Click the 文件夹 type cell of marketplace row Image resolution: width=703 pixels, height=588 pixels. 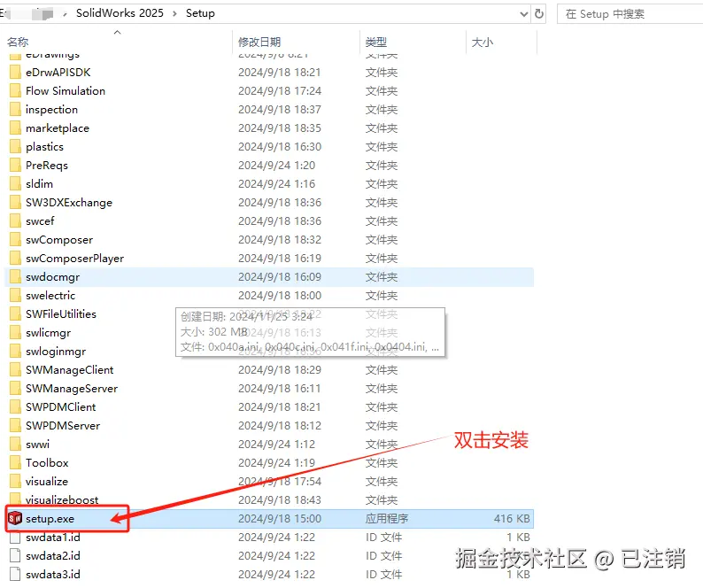(381, 128)
